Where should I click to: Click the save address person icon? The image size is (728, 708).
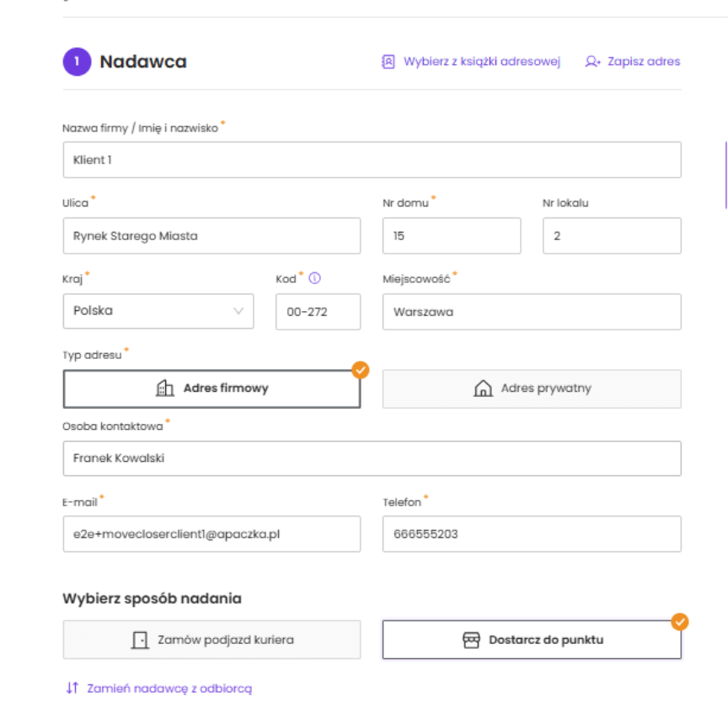click(592, 62)
